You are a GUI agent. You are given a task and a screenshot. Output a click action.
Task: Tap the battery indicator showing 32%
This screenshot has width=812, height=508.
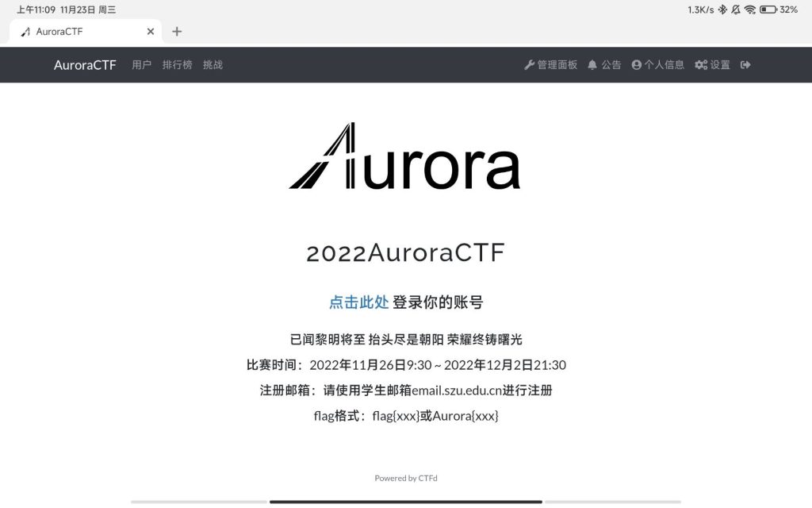click(x=768, y=10)
